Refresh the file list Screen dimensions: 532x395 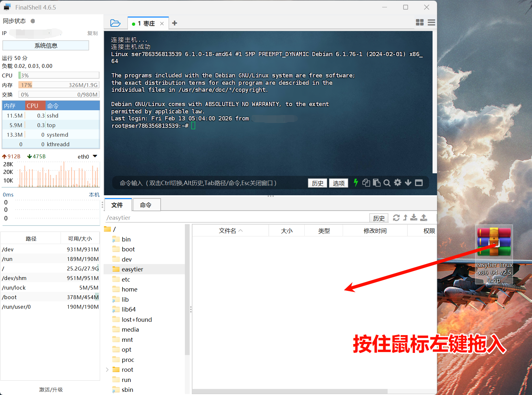[396, 218]
